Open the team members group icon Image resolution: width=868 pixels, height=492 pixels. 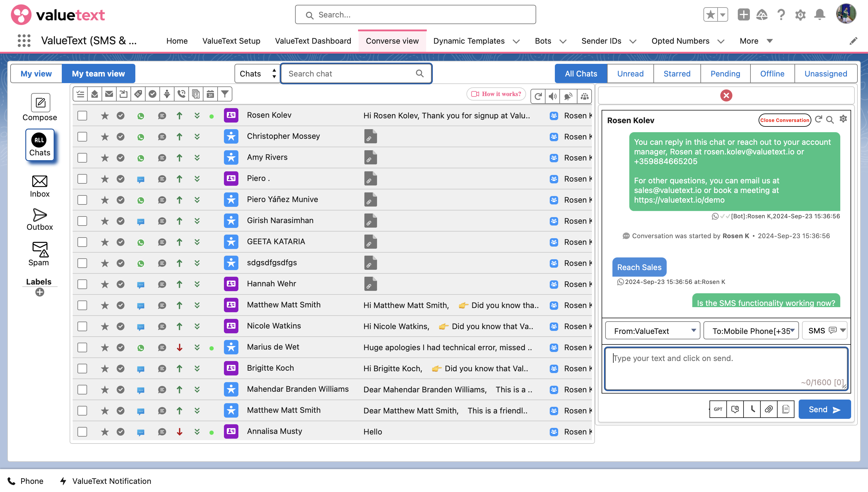pyautogui.click(x=584, y=96)
